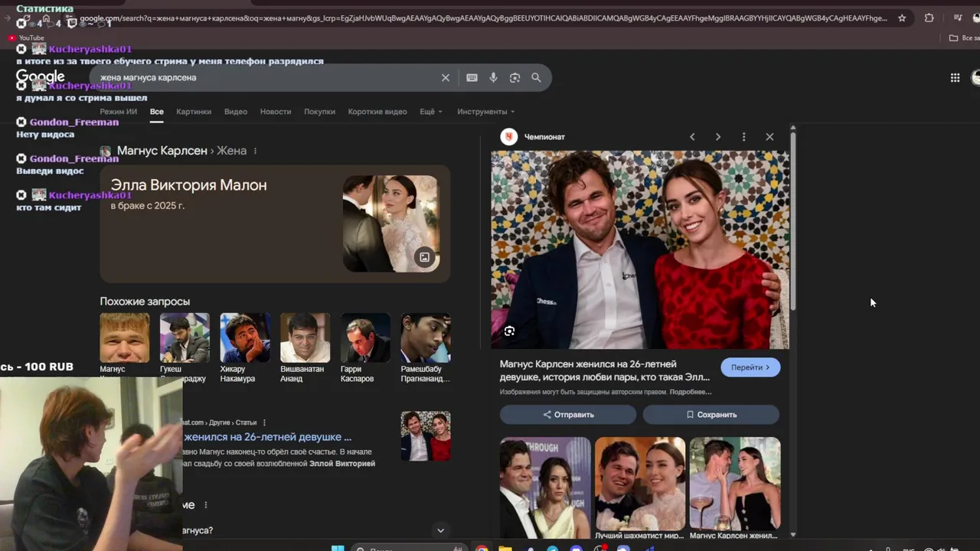Image resolution: width=980 pixels, height=551 pixels.
Task: Switch to the Короткие видео tab
Action: [x=377, y=112]
